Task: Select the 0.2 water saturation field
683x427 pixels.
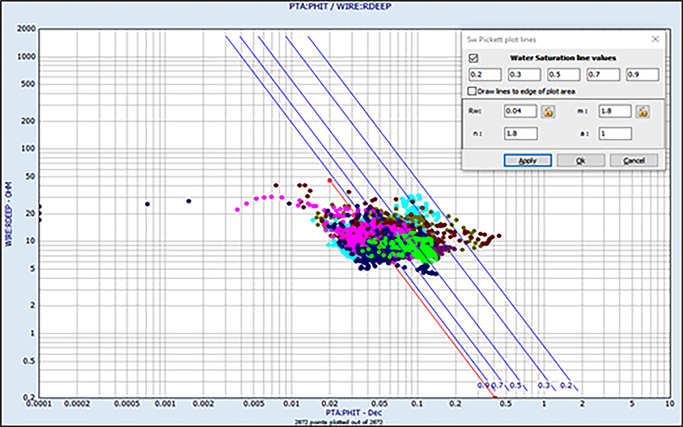Action: [485, 75]
